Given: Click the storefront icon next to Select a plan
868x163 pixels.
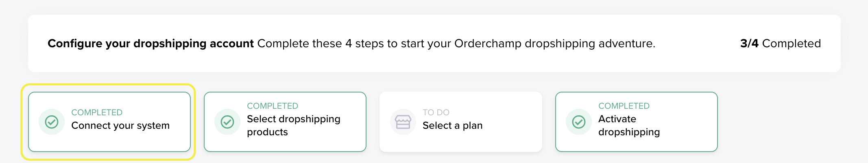Looking at the screenshot, I should [x=403, y=122].
